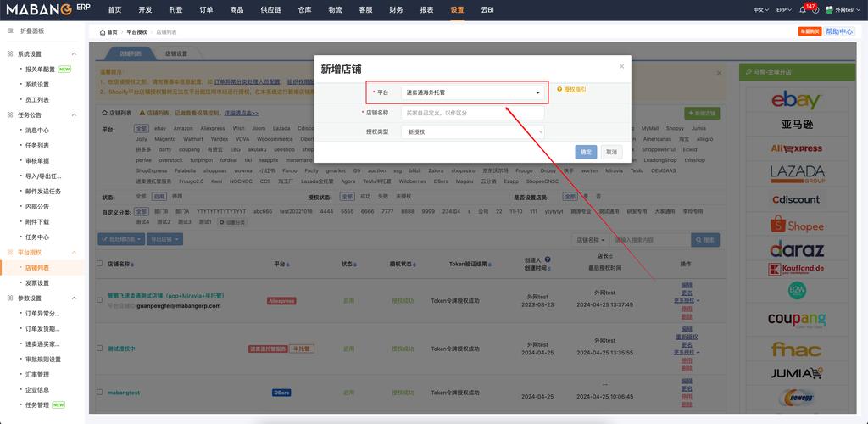The image size is (868, 424).
Task: Open the 导出店铺 dropdown button
Action: (165, 239)
